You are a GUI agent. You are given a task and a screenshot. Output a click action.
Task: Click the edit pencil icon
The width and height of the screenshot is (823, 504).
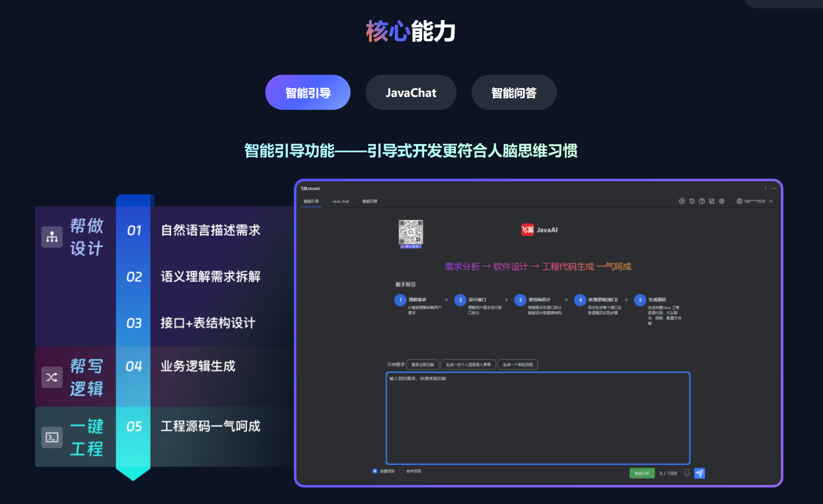tap(712, 201)
